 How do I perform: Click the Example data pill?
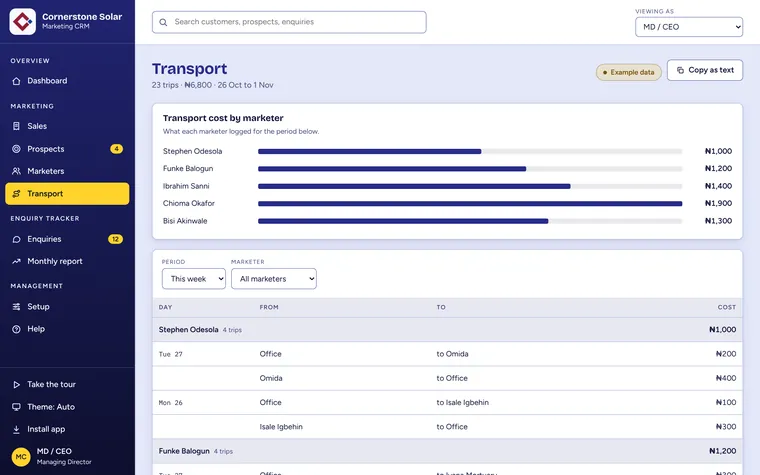(629, 72)
